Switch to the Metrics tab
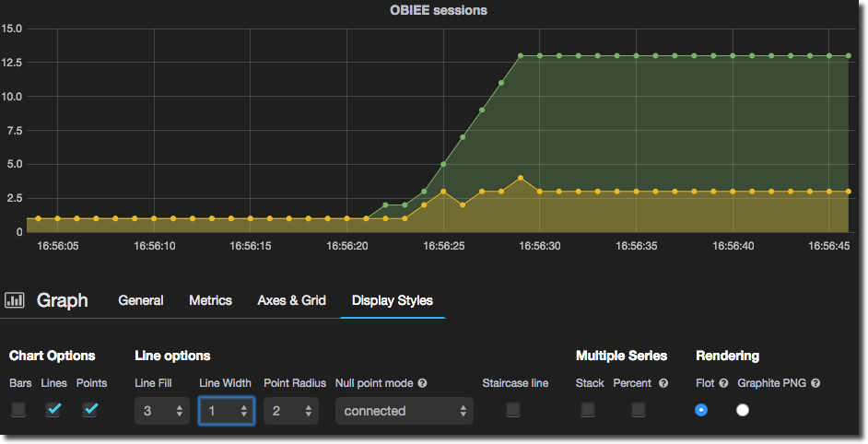Screen dimensions: 868x444 click(210, 300)
